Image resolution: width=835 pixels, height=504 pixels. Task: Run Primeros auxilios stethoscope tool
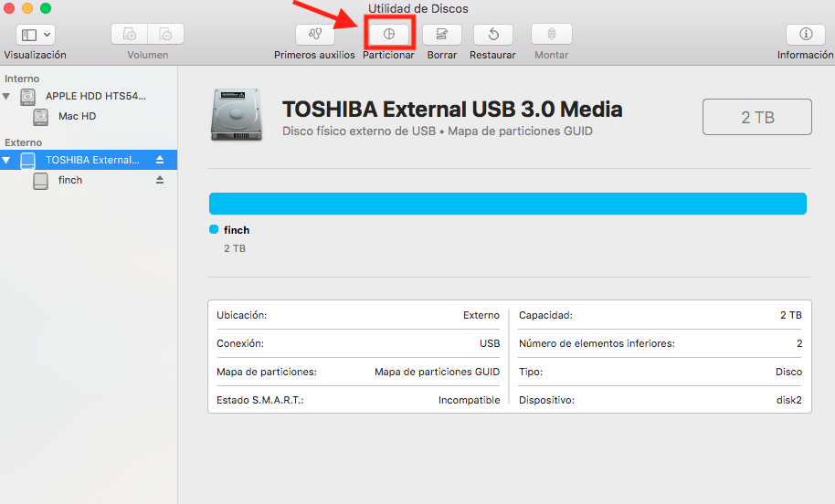pos(314,35)
